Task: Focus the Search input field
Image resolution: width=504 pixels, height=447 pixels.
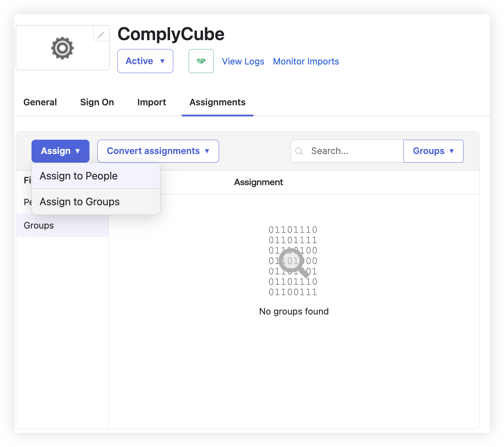Action: [x=354, y=151]
